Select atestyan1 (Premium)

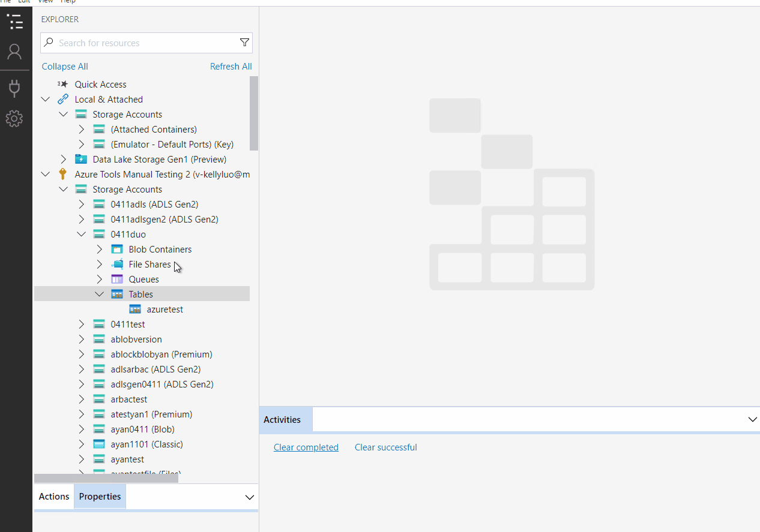151,414
